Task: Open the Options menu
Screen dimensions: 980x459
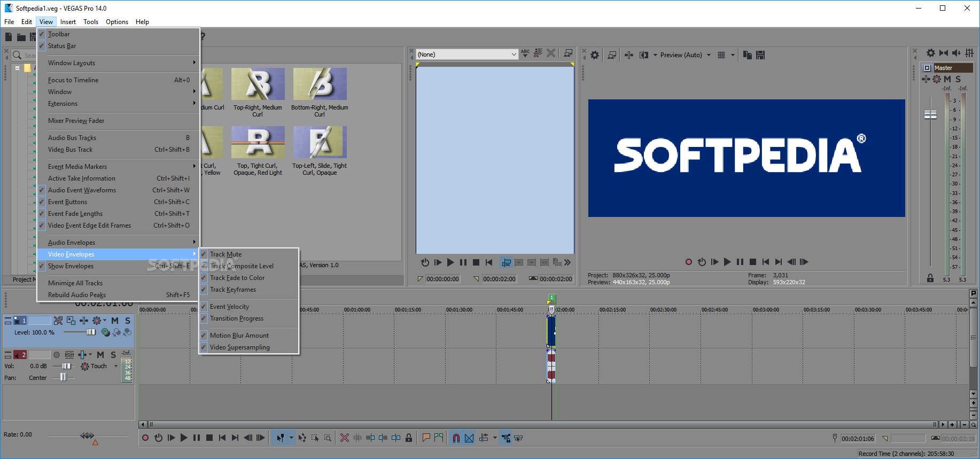Action: click(117, 22)
